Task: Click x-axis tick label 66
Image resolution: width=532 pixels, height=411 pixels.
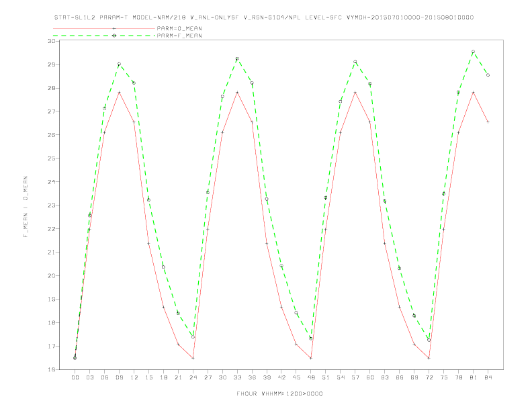Action: (400, 377)
